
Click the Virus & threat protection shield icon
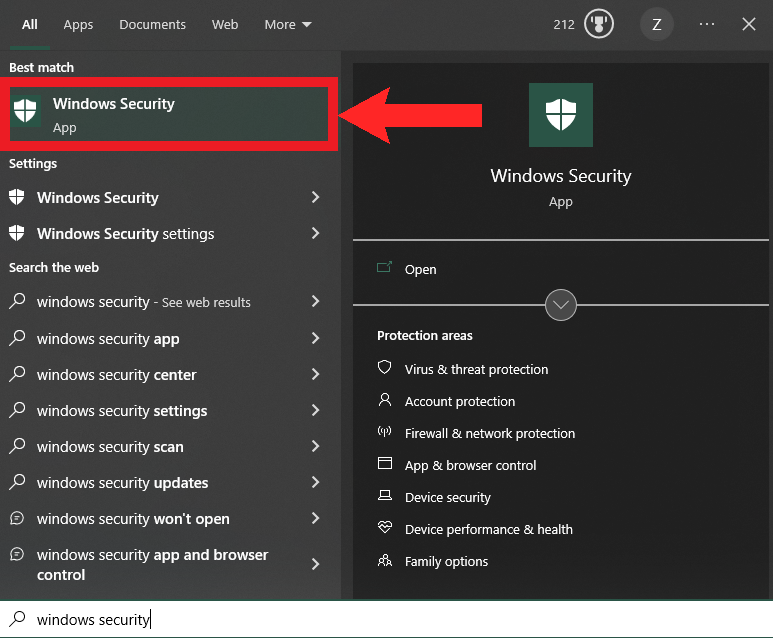[x=384, y=369]
